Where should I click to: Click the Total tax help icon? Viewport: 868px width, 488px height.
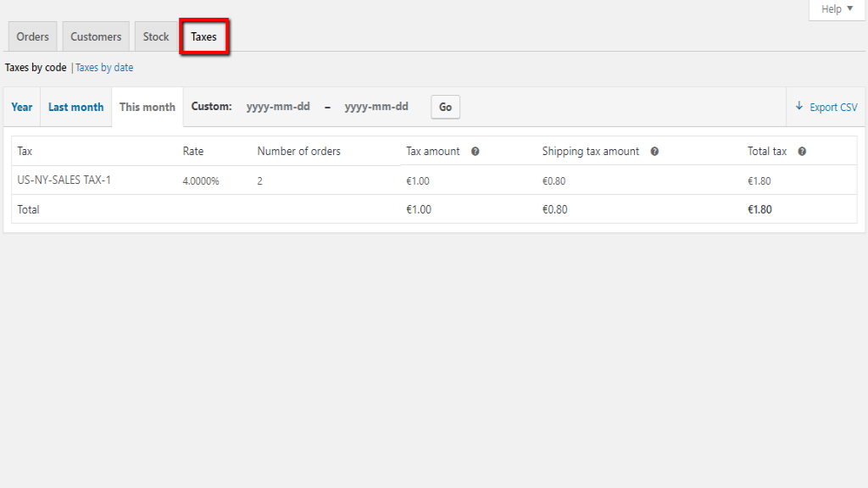802,152
